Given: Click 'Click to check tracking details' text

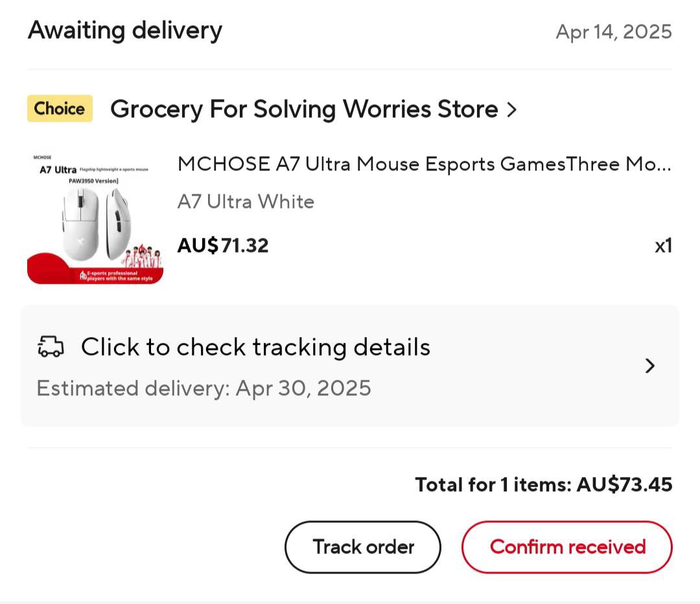Looking at the screenshot, I should [255, 347].
